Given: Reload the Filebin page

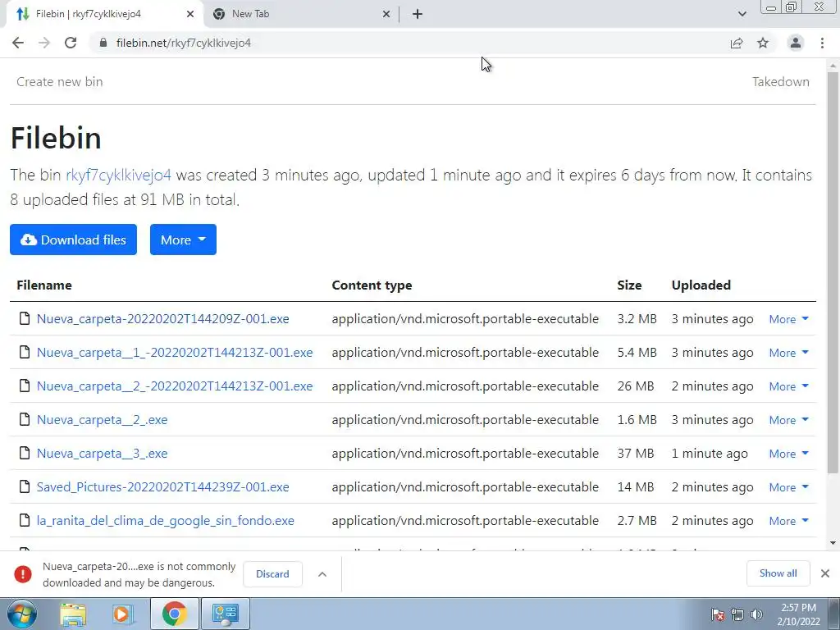Looking at the screenshot, I should (x=71, y=43).
